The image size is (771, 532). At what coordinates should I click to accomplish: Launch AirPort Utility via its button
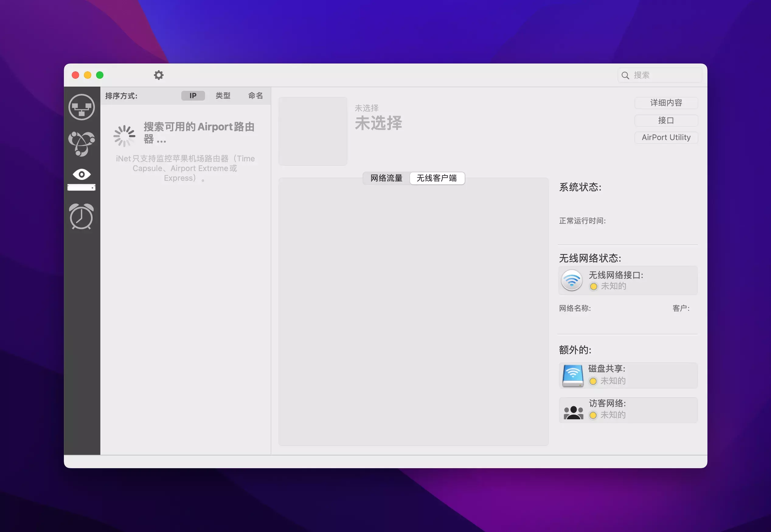click(x=666, y=137)
